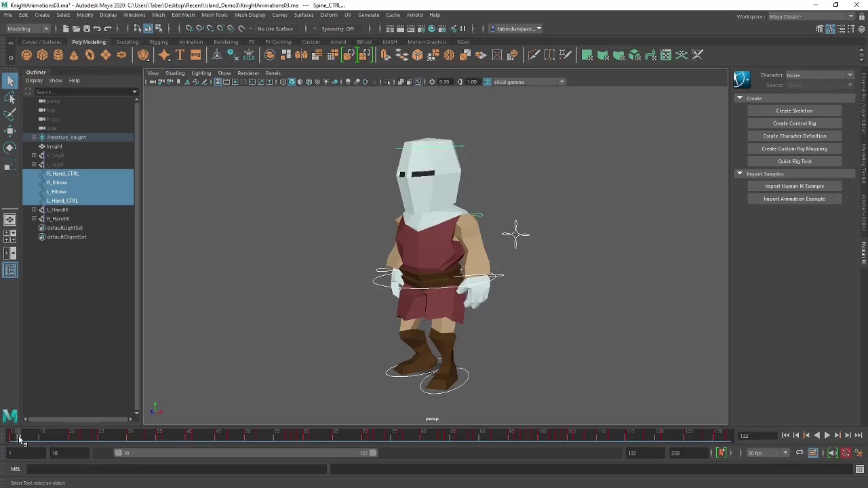Click the Super Shape polyhedron shelf icon
868x488 pixels.
(143, 55)
